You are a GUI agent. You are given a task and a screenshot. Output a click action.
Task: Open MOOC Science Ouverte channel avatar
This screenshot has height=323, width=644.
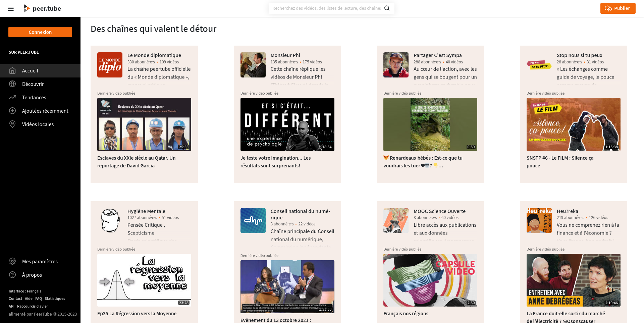396,221
